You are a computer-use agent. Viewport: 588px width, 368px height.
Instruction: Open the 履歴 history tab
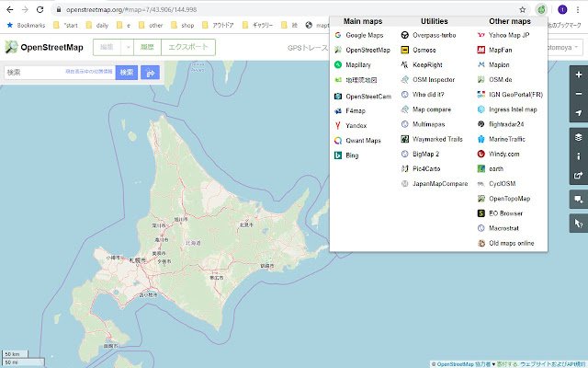coord(147,47)
